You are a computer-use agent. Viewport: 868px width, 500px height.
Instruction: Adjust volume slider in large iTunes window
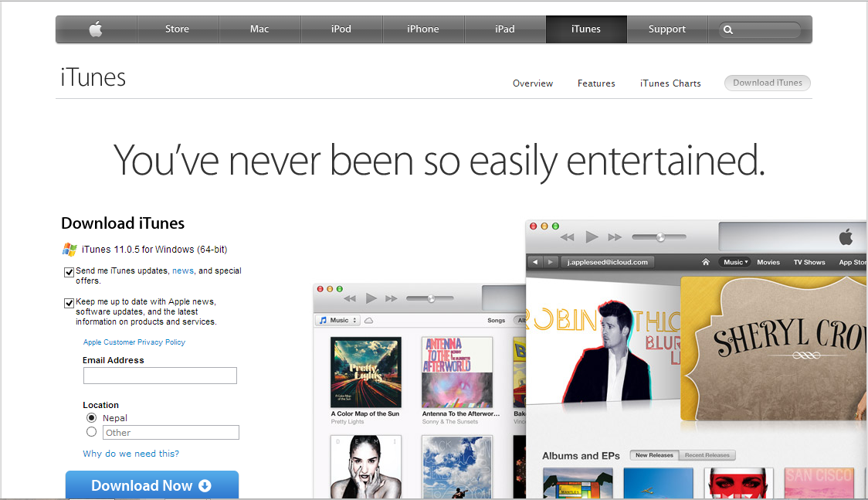(x=659, y=237)
